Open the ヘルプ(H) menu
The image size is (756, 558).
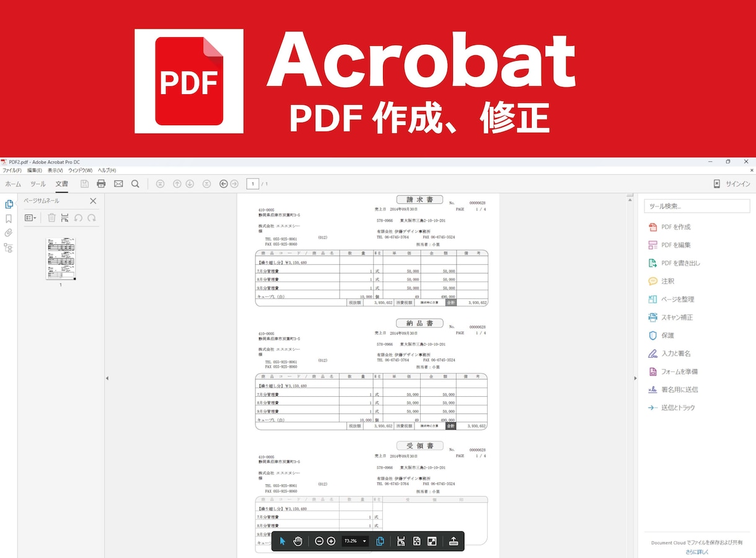coord(107,170)
